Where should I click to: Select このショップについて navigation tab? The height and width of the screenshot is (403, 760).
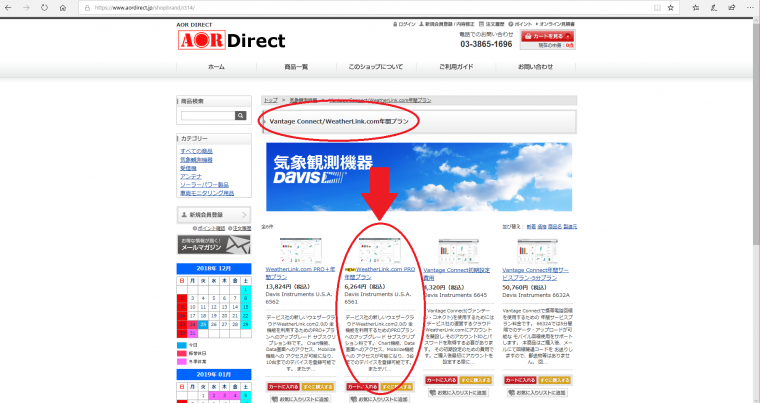coord(376,67)
